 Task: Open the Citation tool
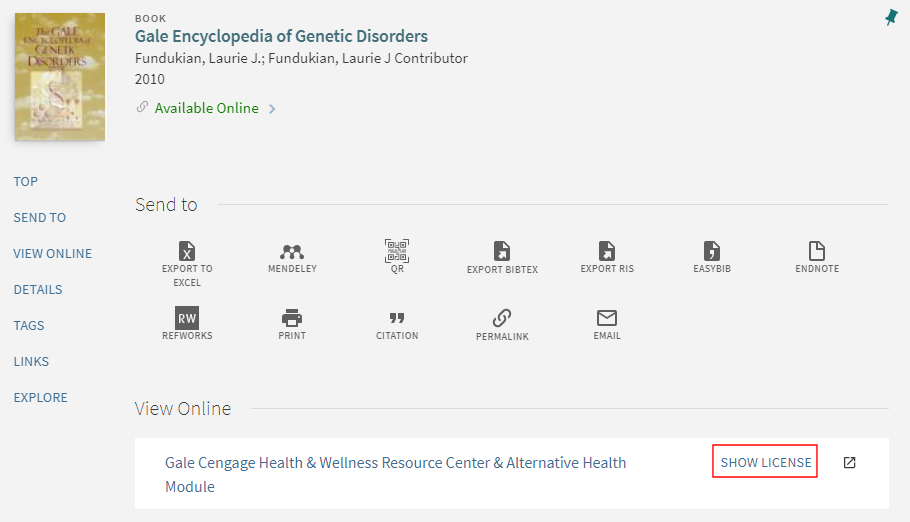(x=397, y=318)
